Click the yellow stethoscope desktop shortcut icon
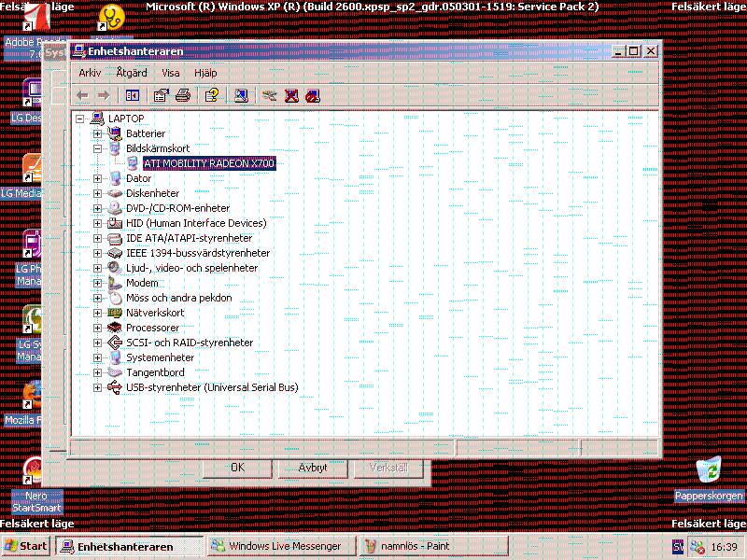The width and height of the screenshot is (747, 560). pos(110,17)
